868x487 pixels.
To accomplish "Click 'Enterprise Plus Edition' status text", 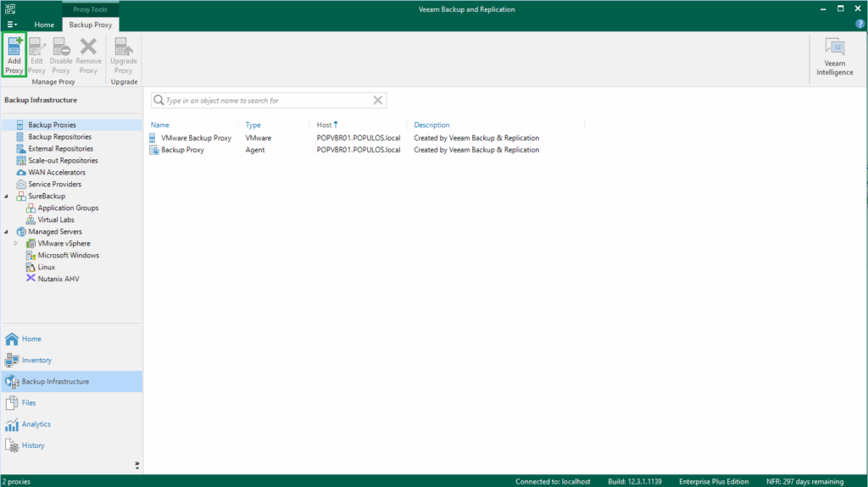I will 714,481.
